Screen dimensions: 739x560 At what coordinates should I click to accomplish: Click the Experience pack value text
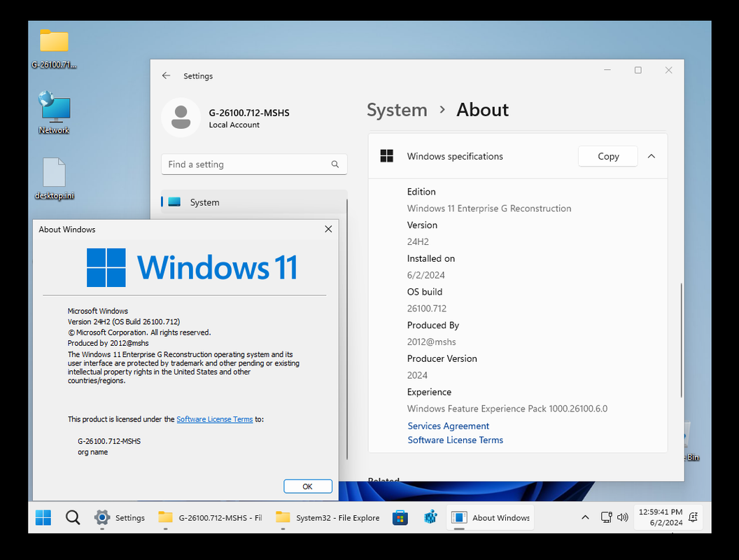tap(507, 409)
